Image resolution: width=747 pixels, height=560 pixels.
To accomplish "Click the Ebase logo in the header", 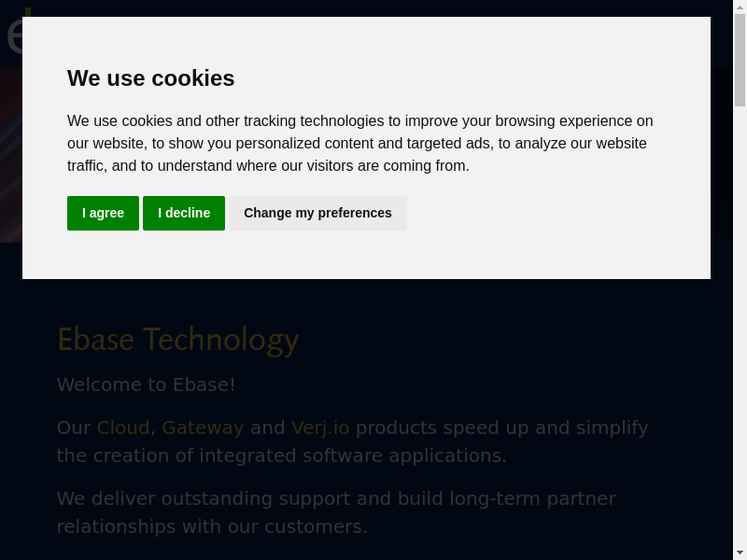I will tap(13, 35).
